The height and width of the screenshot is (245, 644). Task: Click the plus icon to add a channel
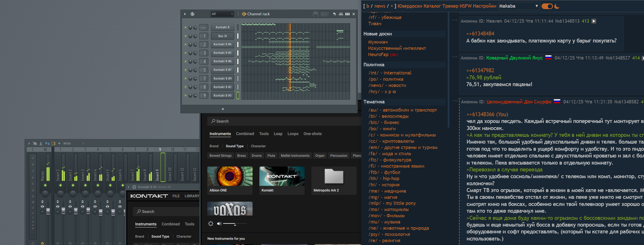[223, 109]
